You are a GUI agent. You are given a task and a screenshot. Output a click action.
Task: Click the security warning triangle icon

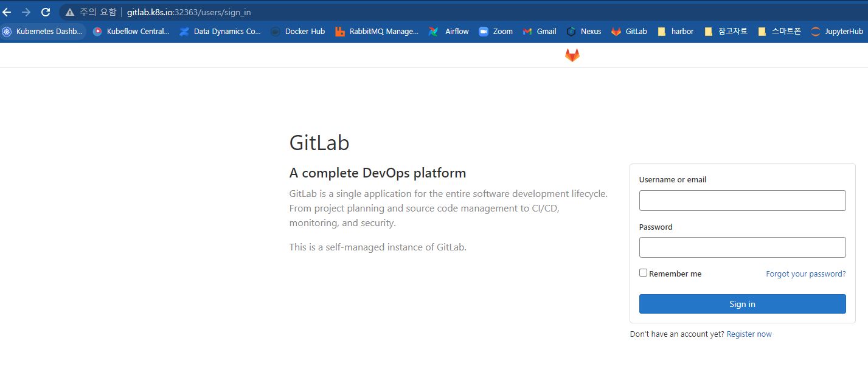pos(70,12)
